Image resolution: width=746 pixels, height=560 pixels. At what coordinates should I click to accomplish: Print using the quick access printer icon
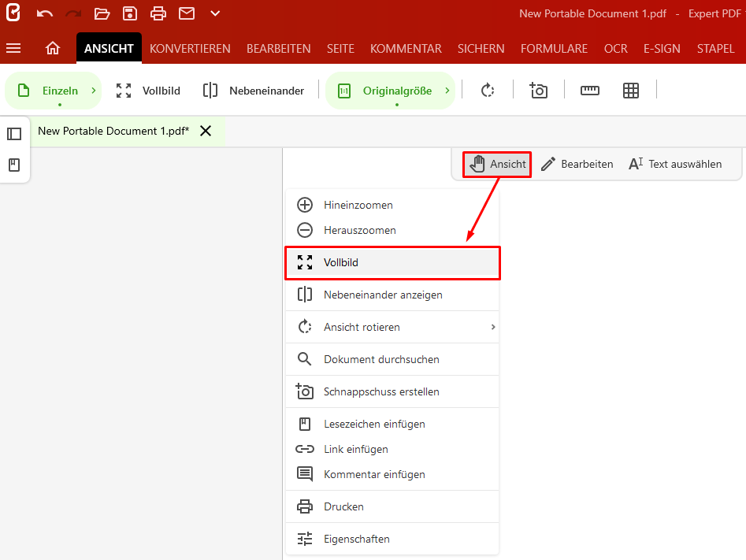[x=158, y=13]
